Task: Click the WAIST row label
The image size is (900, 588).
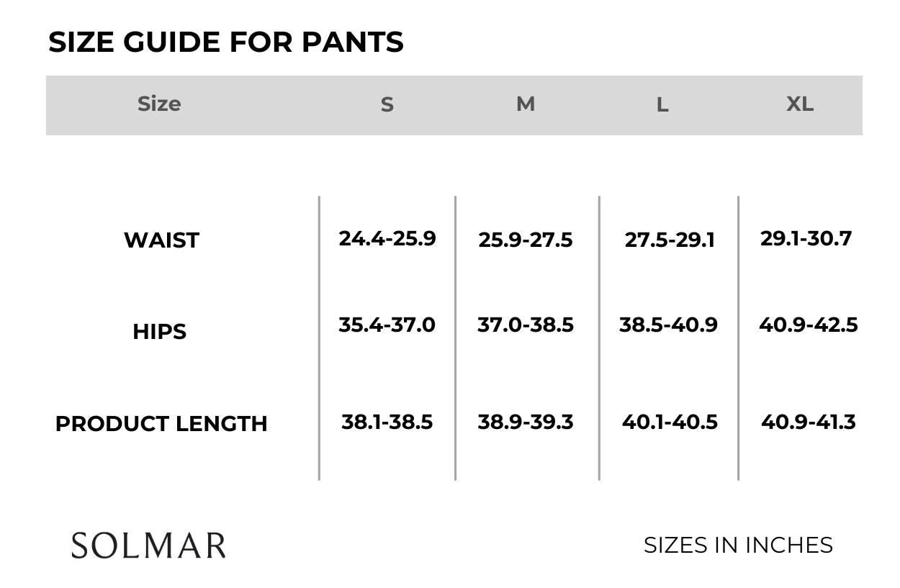Action: [x=161, y=240]
